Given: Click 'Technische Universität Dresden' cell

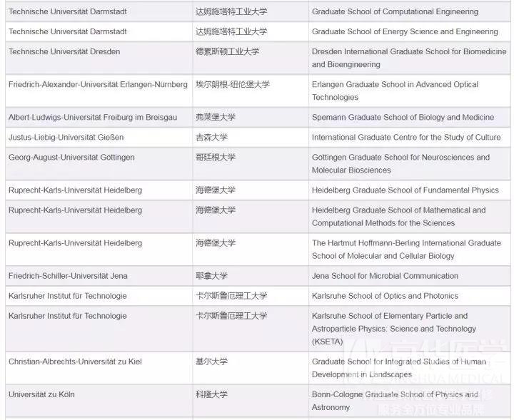Looking at the screenshot, I should (x=99, y=58).
